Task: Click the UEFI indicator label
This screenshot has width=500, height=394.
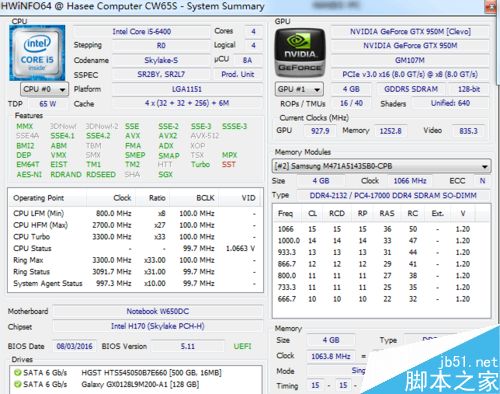Action: [x=242, y=346]
